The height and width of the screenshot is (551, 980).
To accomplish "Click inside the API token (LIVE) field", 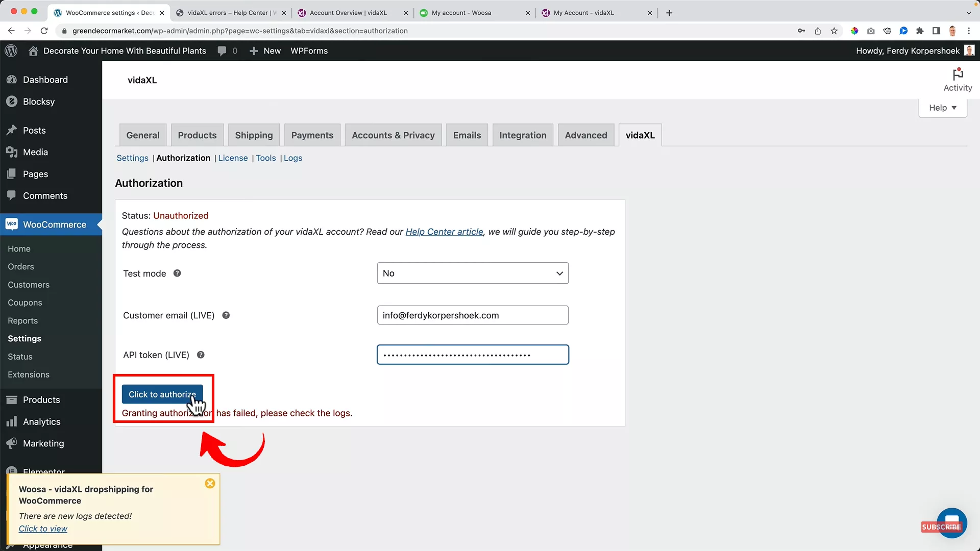I will [x=472, y=355].
